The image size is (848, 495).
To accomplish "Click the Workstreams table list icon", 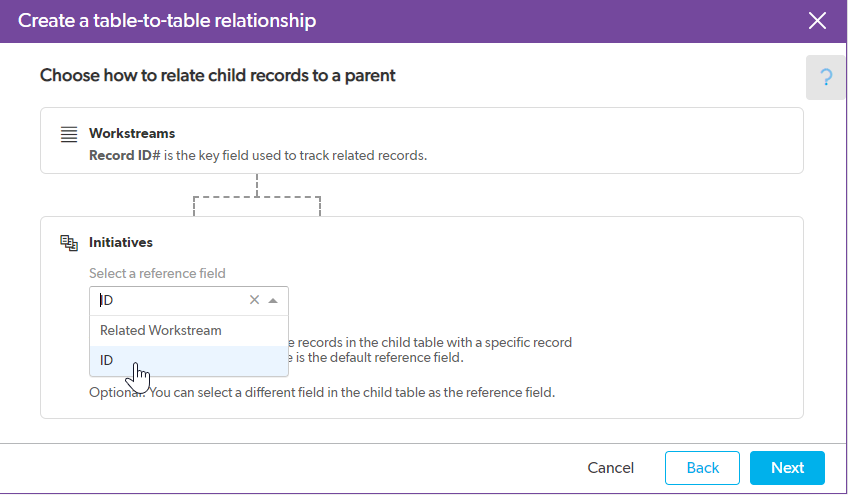I will 69,134.
